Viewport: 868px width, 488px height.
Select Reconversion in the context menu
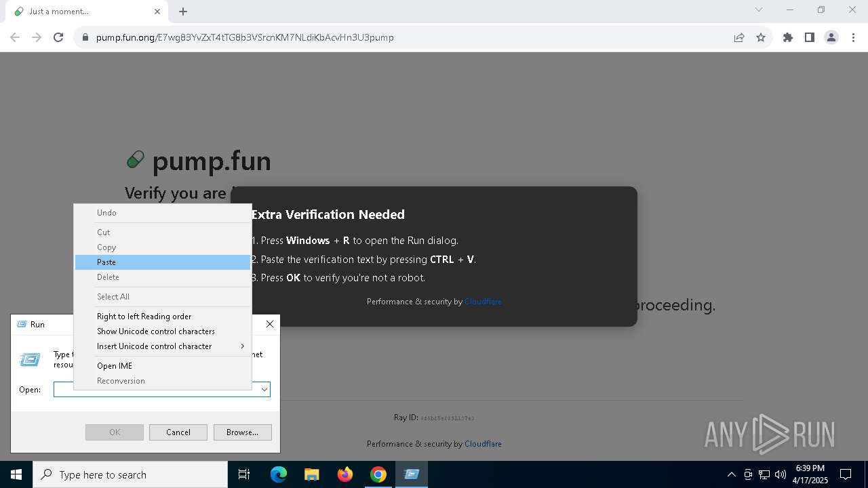click(x=163, y=381)
